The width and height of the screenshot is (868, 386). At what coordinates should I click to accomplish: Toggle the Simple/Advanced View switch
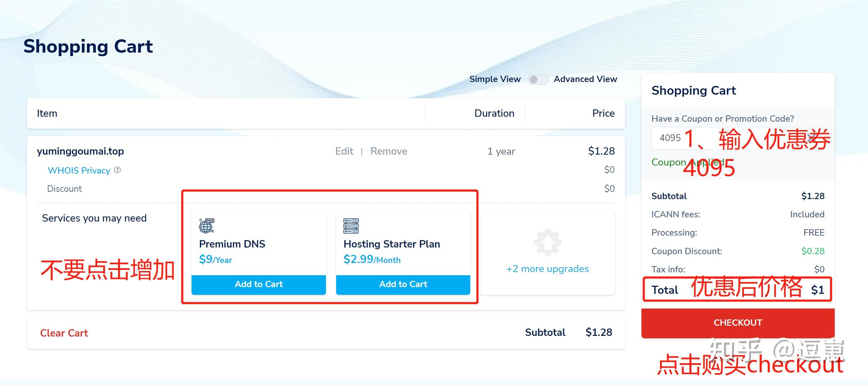click(538, 80)
